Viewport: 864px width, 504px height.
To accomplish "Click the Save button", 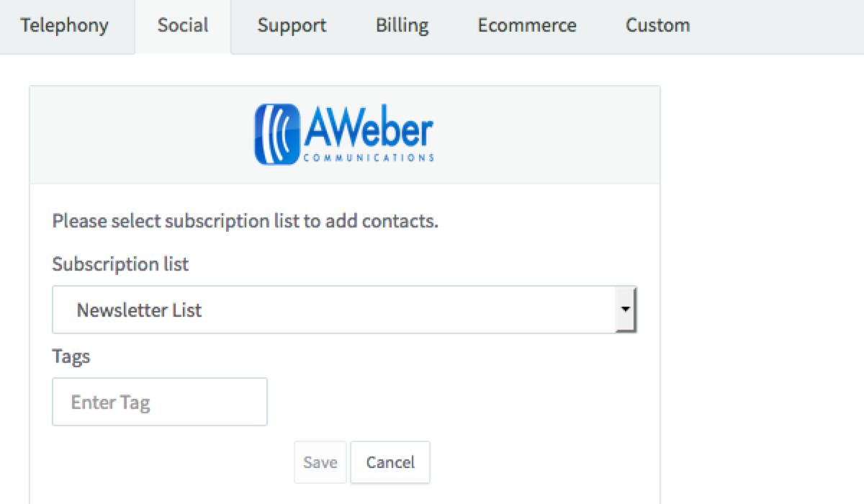I will pyautogui.click(x=320, y=462).
